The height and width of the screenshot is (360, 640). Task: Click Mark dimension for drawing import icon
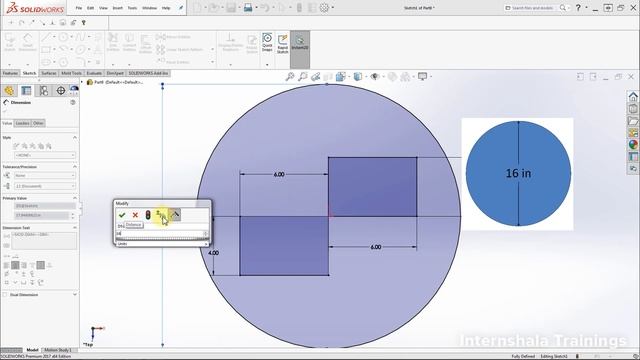click(175, 214)
